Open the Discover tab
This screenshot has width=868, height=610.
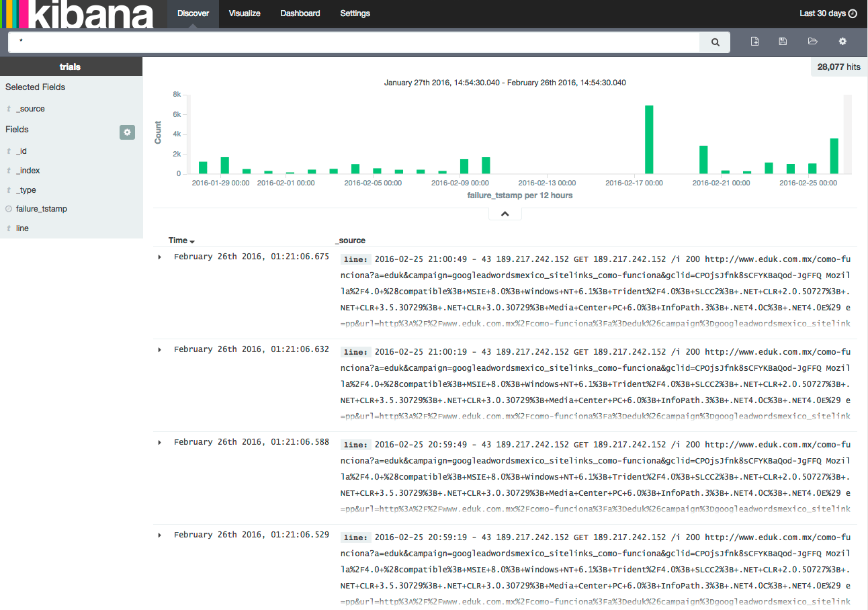click(x=193, y=13)
